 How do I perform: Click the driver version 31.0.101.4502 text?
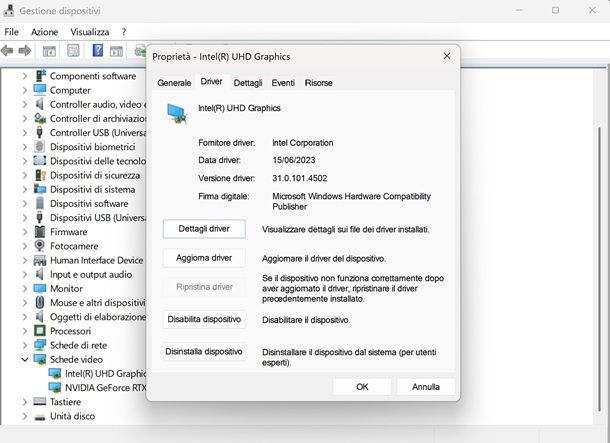[x=300, y=178]
